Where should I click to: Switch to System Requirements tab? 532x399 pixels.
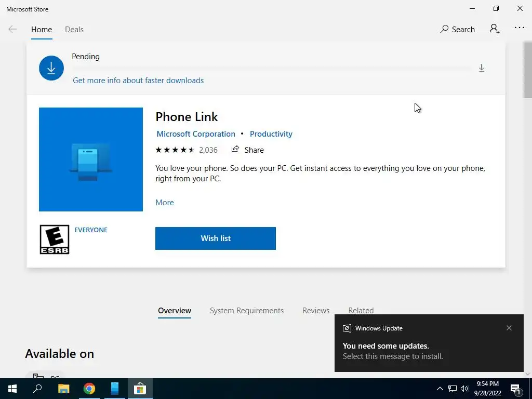tap(247, 311)
